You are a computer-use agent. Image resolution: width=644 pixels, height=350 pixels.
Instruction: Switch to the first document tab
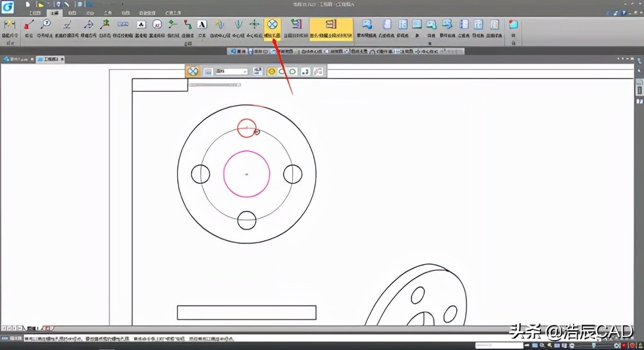[16, 59]
